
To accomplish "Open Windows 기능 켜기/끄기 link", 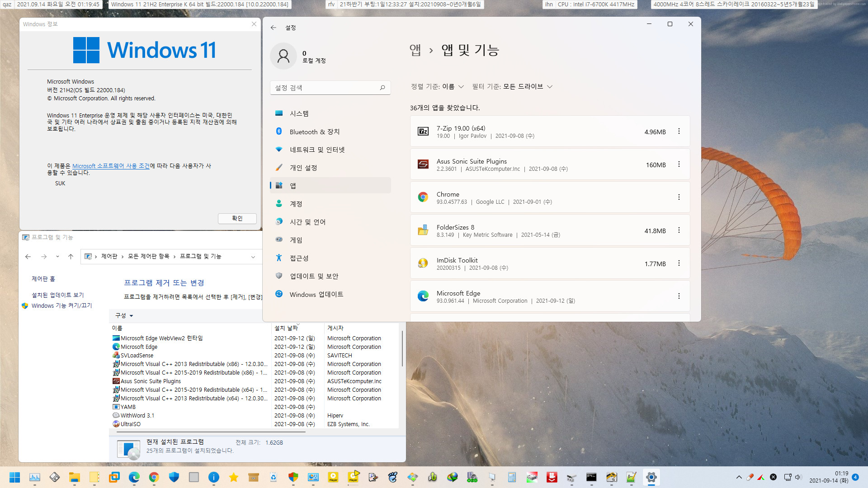I will pos(61,306).
